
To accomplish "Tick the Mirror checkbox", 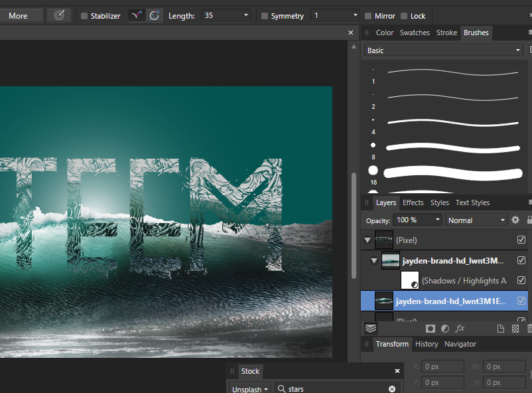I will [x=367, y=16].
